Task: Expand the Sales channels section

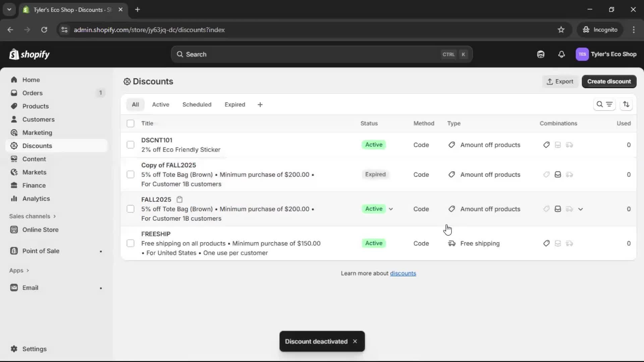Action: pos(33,216)
